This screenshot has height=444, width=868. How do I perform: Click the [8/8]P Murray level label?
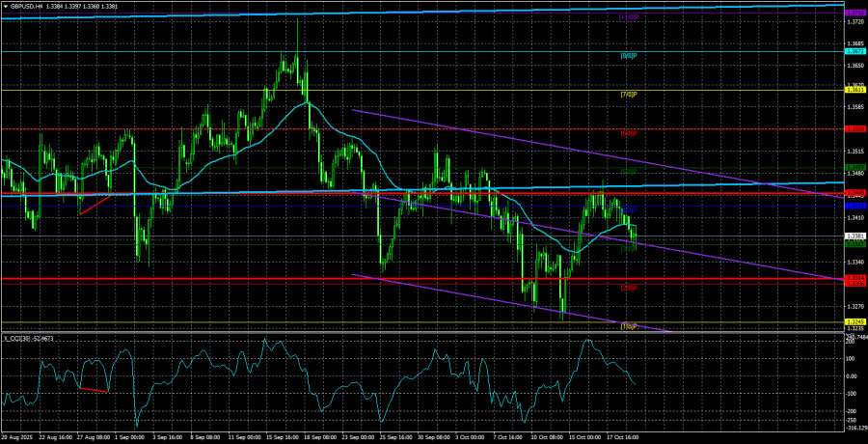click(629, 56)
